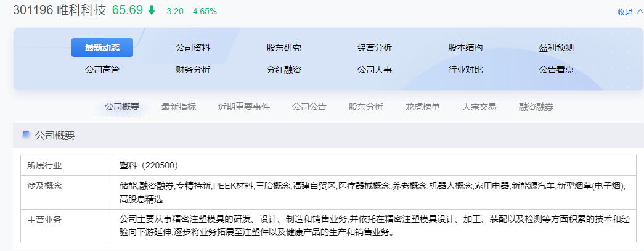This screenshot has width=644, height=251.
Task: Open the 公司资料 section
Action: (193, 47)
